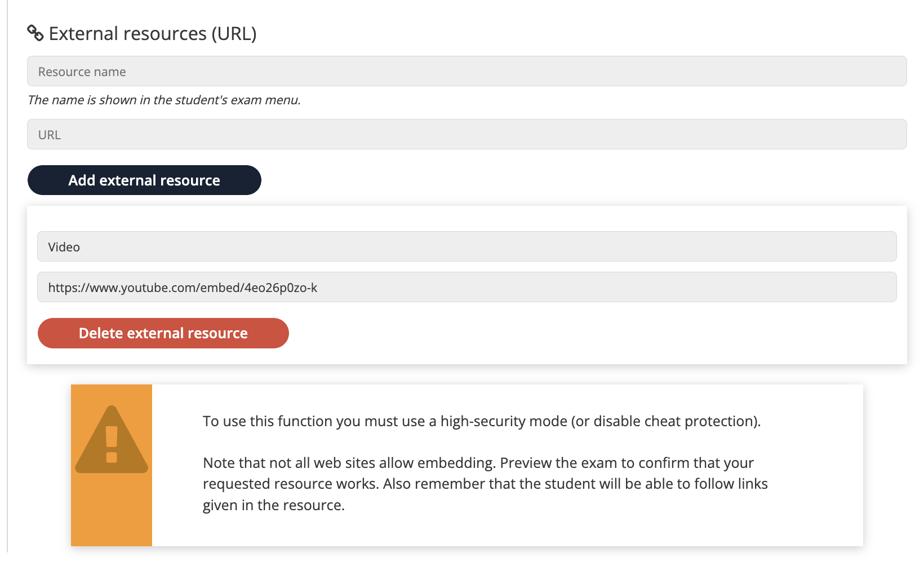The height and width of the screenshot is (575, 924).
Task: Select the white card holding the Video resource
Action: [x=468, y=285]
